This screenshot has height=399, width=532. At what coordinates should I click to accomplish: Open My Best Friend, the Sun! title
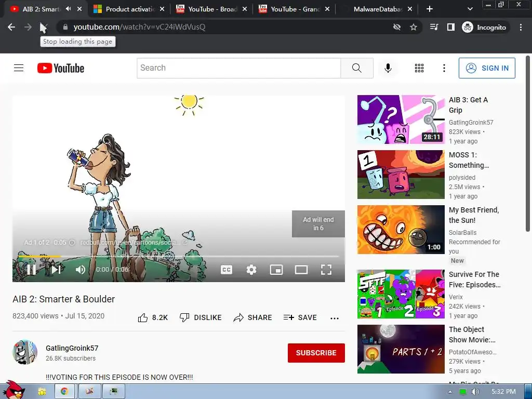[x=474, y=215]
